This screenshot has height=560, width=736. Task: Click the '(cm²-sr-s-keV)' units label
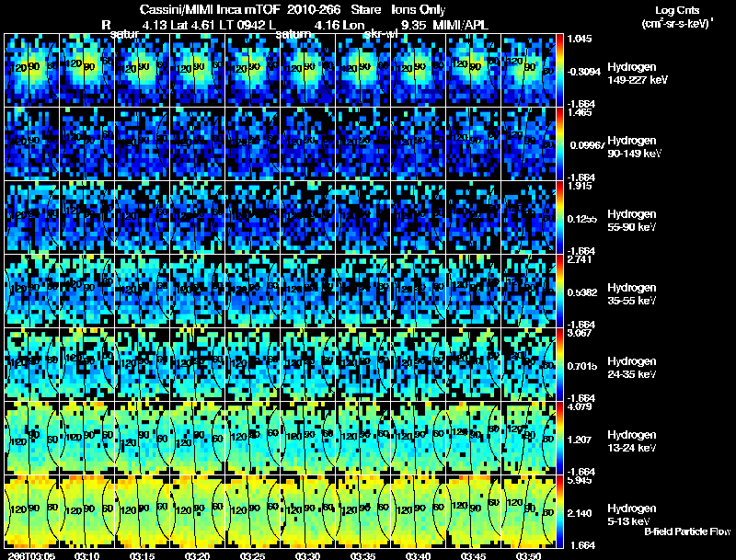[677, 23]
